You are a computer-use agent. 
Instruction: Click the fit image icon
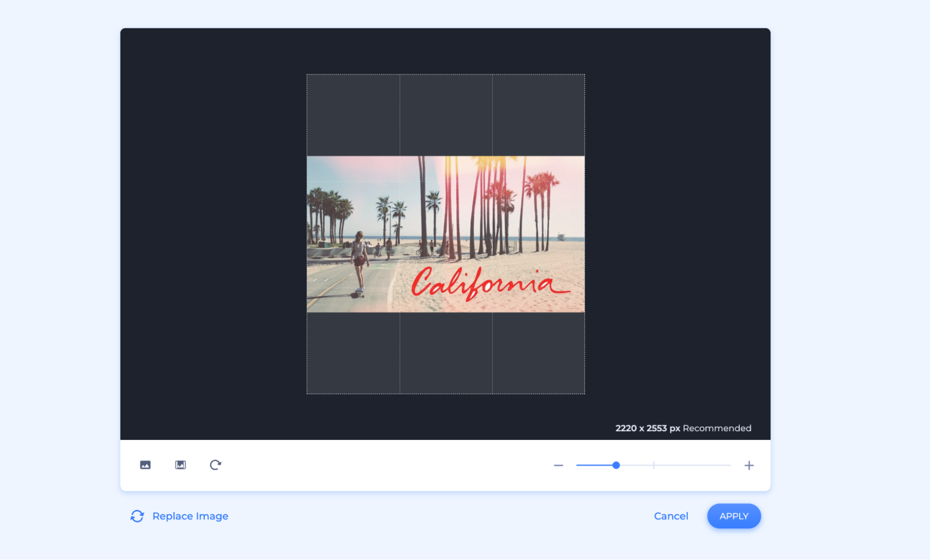click(145, 465)
